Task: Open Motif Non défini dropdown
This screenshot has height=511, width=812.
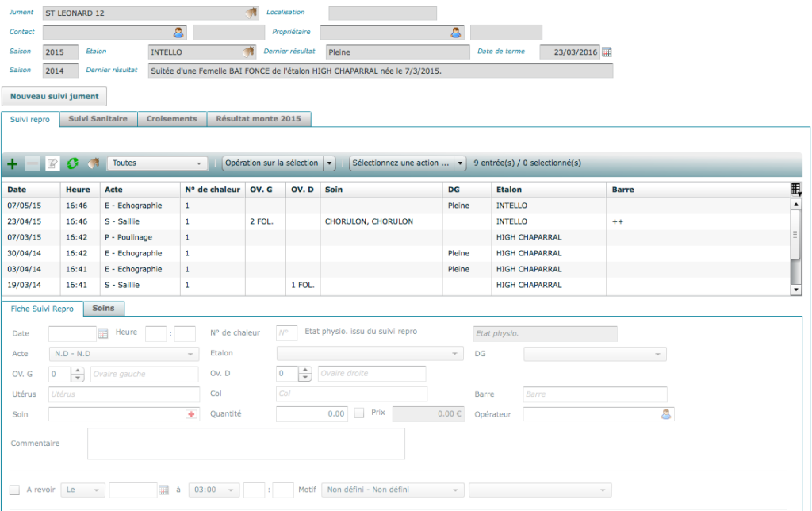Action: coord(393,490)
